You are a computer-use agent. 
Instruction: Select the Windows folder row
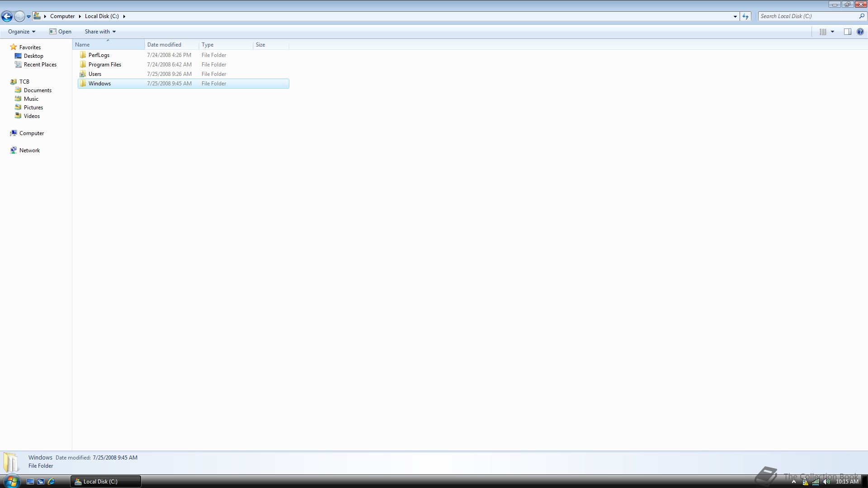(183, 84)
